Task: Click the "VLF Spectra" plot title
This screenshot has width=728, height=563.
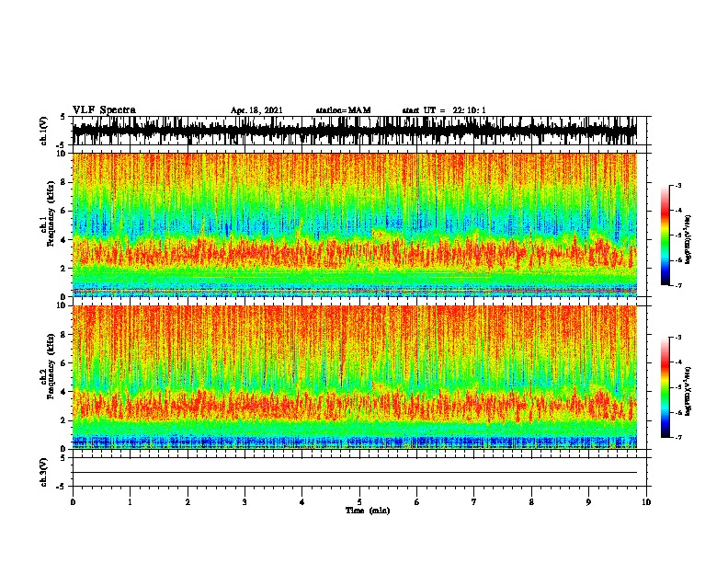Action: [104, 110]
